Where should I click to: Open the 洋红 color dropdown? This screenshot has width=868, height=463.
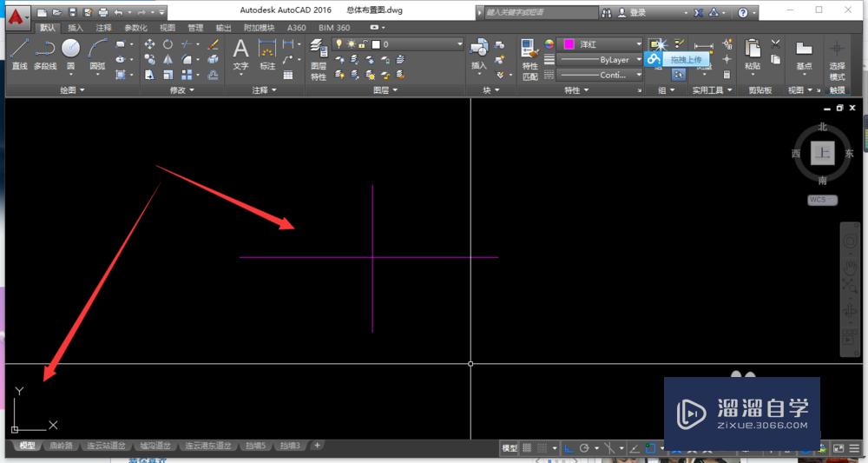pos(600,43)
